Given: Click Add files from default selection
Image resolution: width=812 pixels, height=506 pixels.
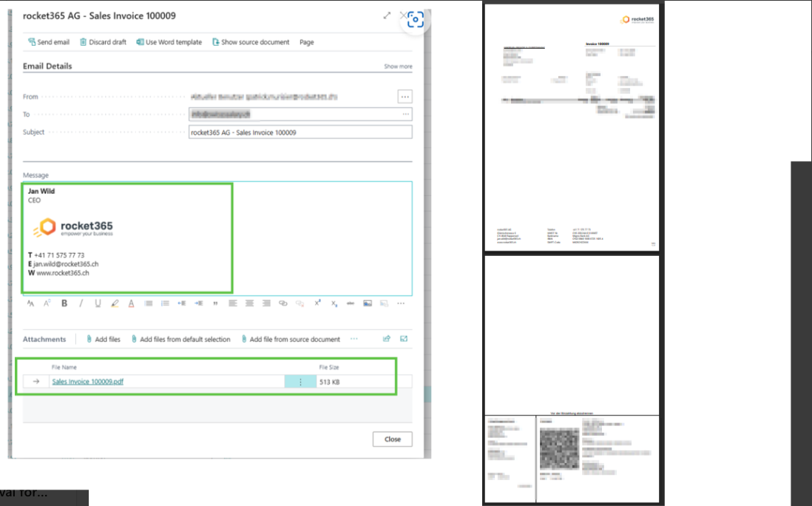Looking at the screenshot, I should (x=180, y=340).
